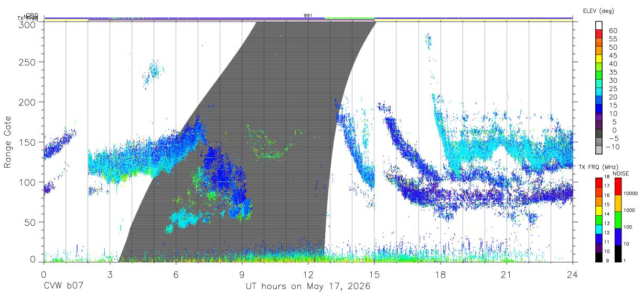Click the '1000' label on the NOISE scale
The height and width of the screenshot is (297, 644).
click(x=630, y=210)
